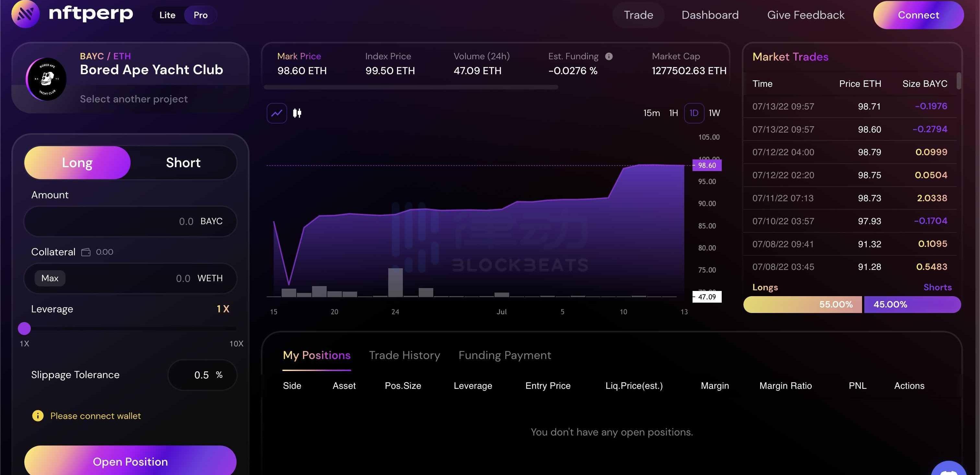Click the wallet icon next to Collateral
Screen dimensions: 980x475
click(x=86, y=252)
